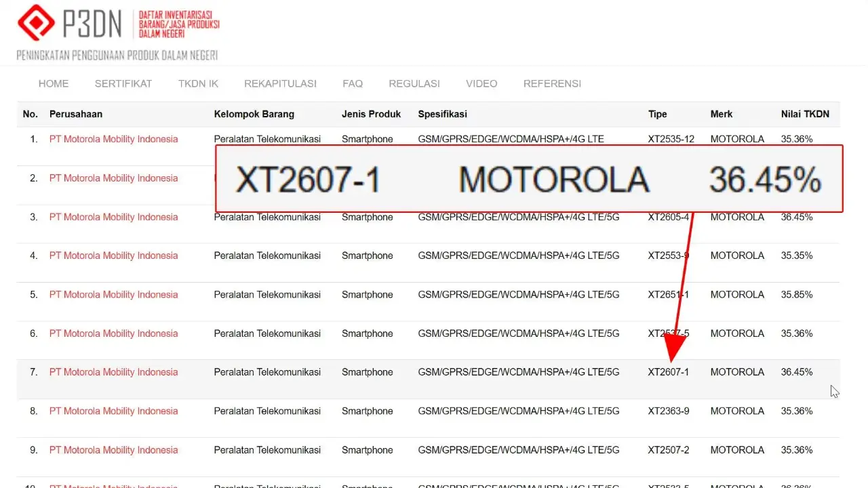Viewport: 868px width, 488px height.
Task: Click the 35.36% value in row 9
Action: click(797, 450)
